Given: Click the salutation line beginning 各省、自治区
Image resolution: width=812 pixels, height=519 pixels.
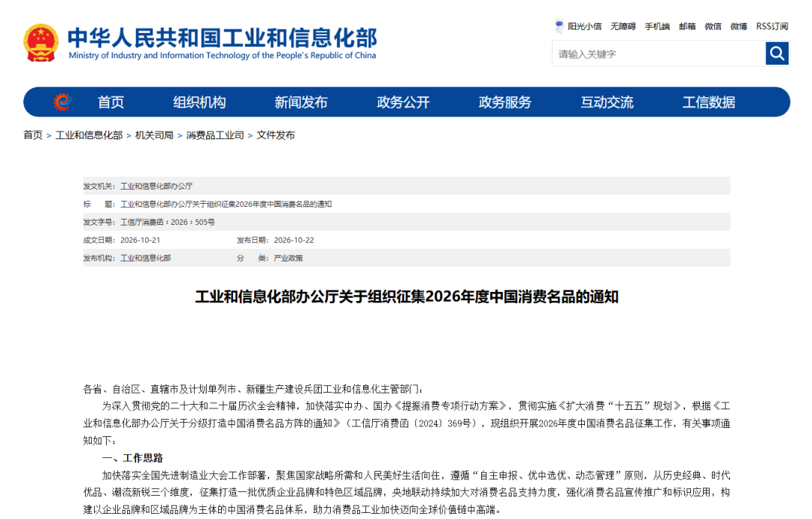Looking at the screenshot, I should click(x=253, y=389).
